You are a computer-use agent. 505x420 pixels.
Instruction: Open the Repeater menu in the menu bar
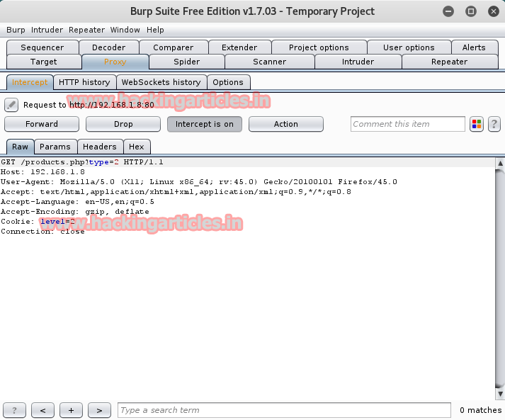86,30
